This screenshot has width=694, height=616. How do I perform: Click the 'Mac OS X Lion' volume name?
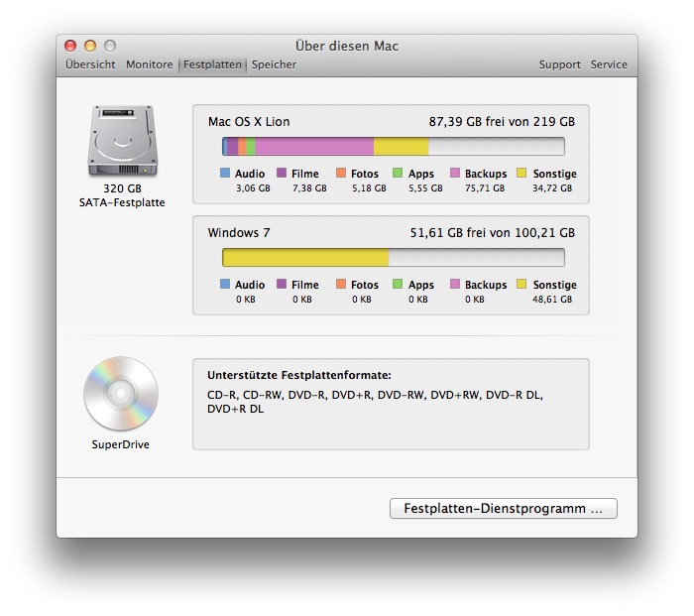249,122
